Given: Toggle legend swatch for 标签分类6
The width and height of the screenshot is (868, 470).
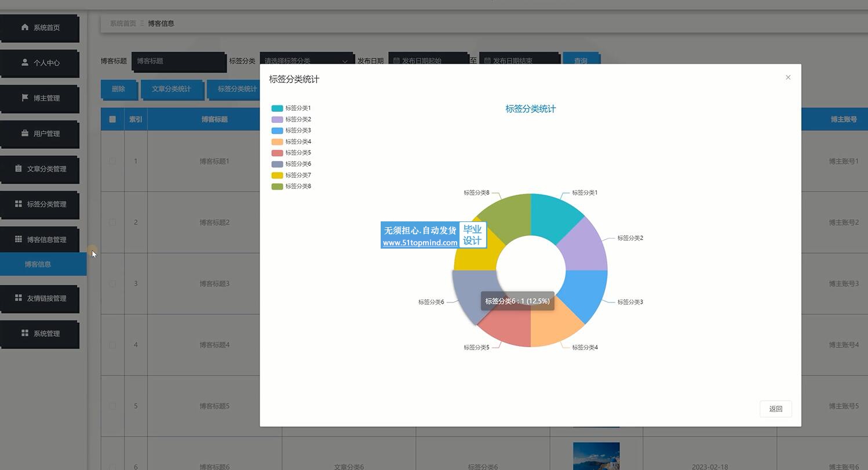Looking at the screenshot, I should pos(277,164).
